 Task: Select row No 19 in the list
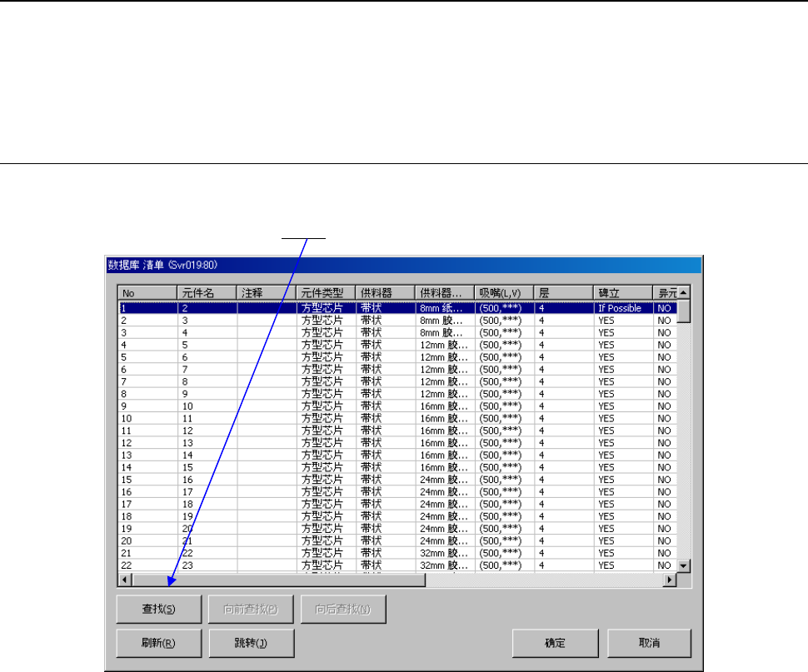(x=397, y=529)
